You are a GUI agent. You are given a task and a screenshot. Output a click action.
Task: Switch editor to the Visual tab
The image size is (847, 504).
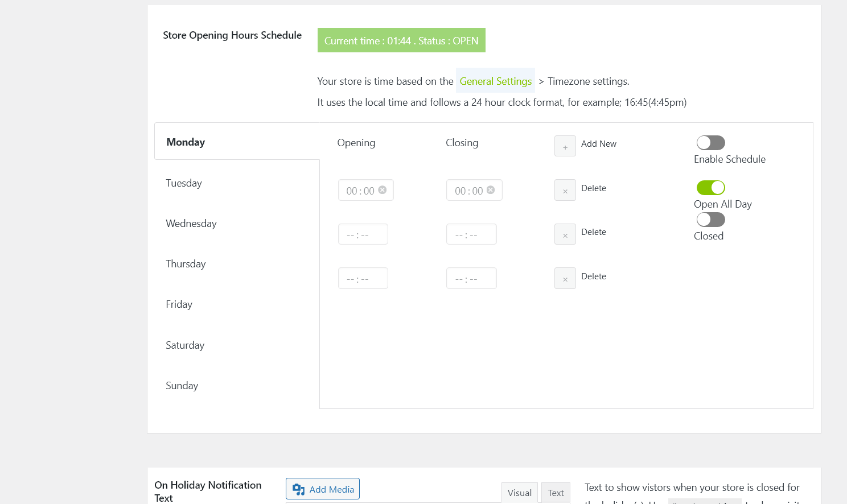[519, 493]
